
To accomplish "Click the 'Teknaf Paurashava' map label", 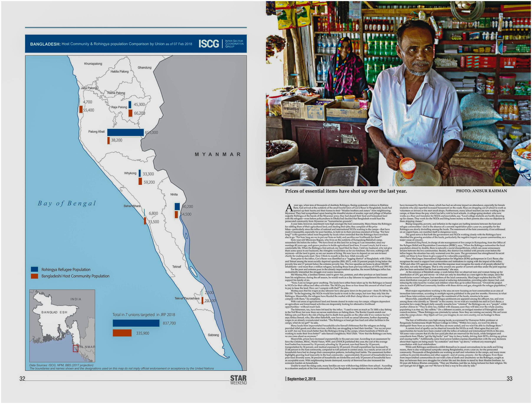I will (x=187, y=298).
